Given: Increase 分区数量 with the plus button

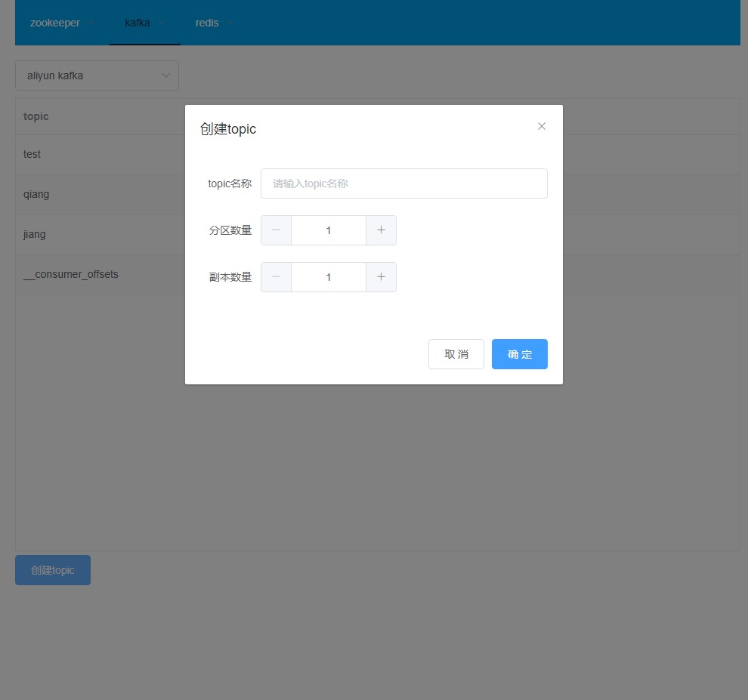Looking at the screenshot, I should click(x=381, y=230).
